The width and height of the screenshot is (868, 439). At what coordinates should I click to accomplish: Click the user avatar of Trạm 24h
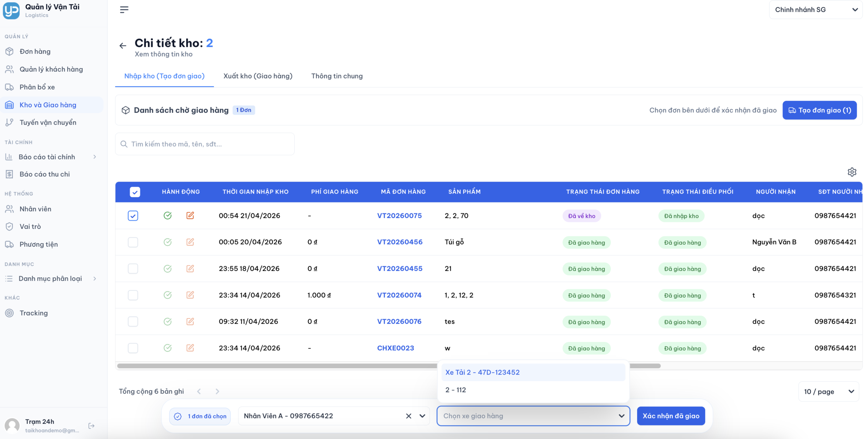coord(12,426)
